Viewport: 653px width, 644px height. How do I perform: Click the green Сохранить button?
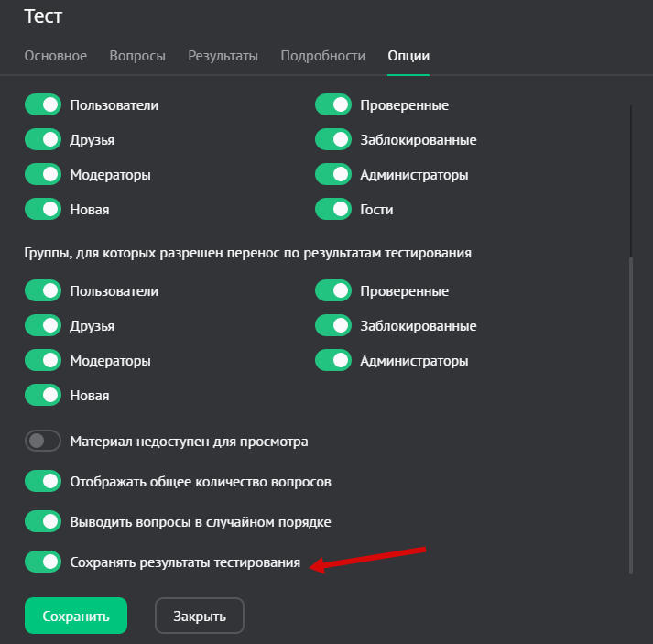pos(76,616)
